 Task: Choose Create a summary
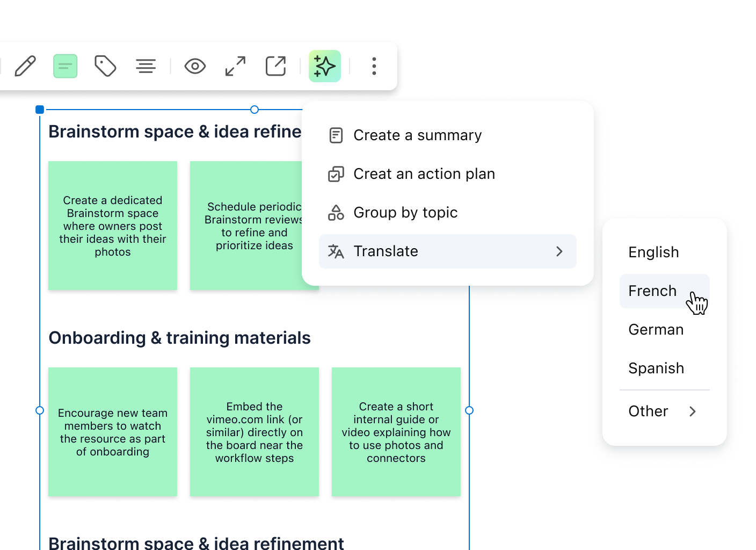point(448,135)
